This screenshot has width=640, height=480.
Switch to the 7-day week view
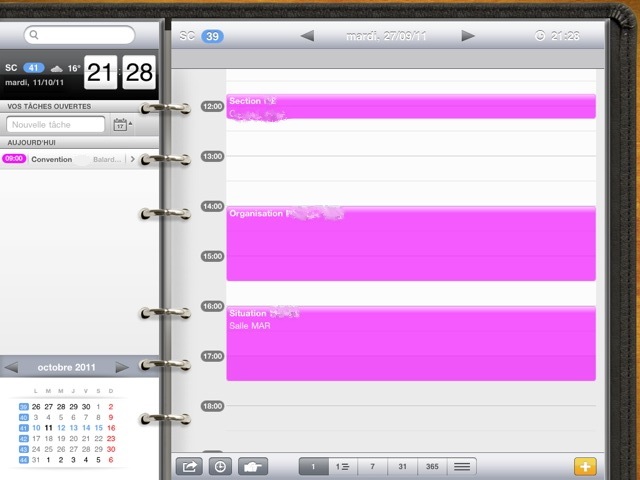pos(372,466)
